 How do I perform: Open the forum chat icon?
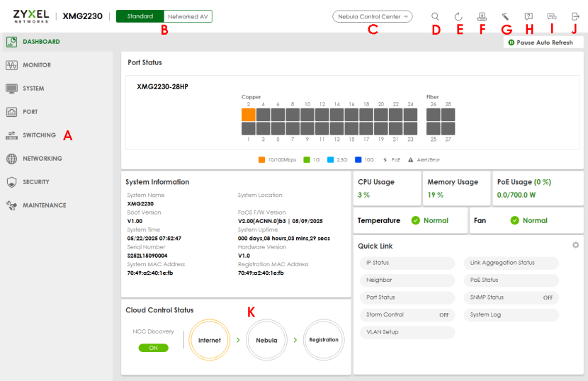coord(552,16)
